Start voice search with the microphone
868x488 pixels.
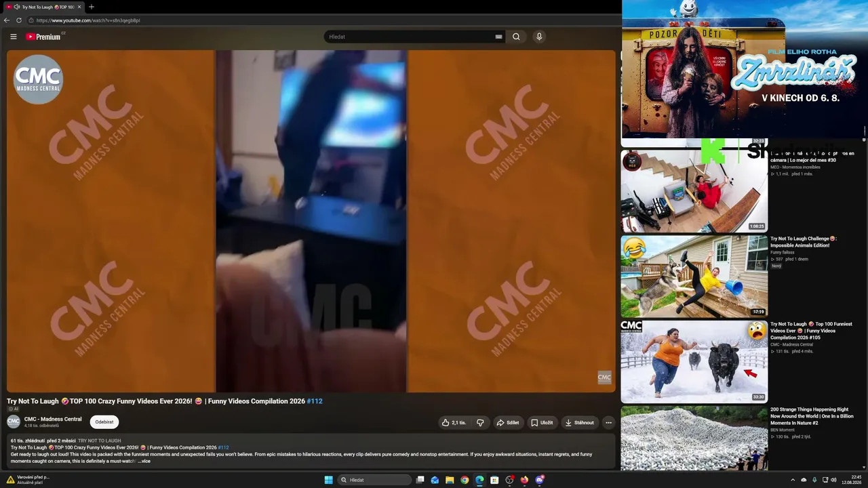click(x=539, y=37)
